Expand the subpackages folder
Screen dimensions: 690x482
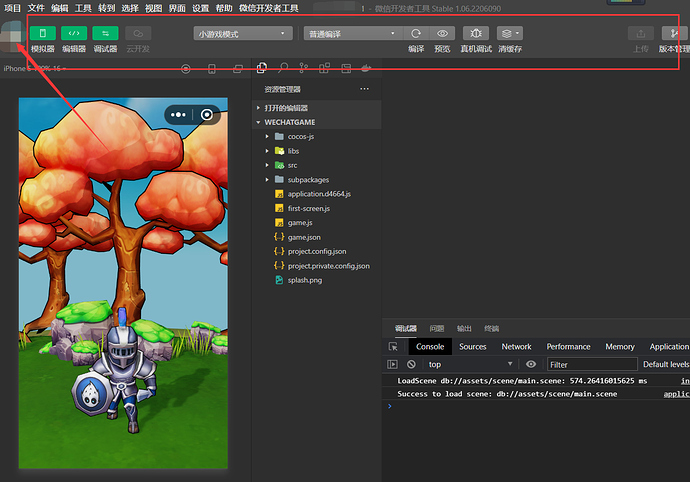pyautogui.click(x=317, y=180)
